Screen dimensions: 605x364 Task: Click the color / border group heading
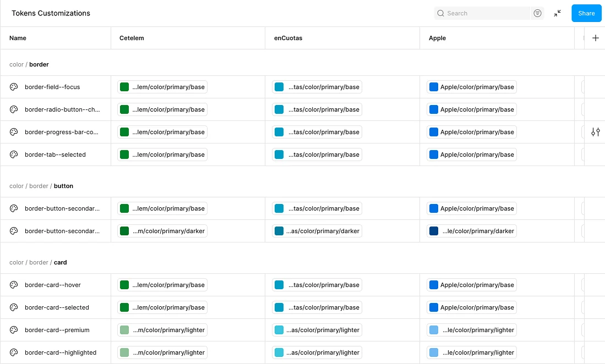[x=29, y=64]
